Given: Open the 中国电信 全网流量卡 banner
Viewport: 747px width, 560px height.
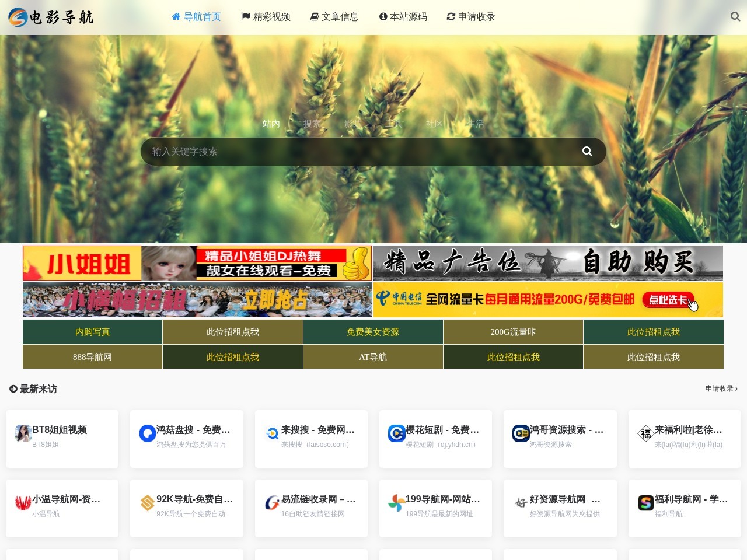Looking at the screenshot, I should pos(548,300).
